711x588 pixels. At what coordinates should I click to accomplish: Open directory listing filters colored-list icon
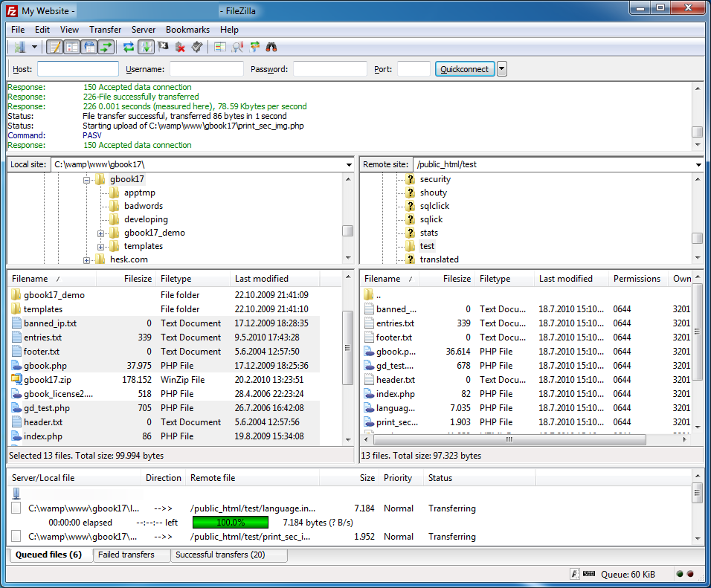pos(220,47)
